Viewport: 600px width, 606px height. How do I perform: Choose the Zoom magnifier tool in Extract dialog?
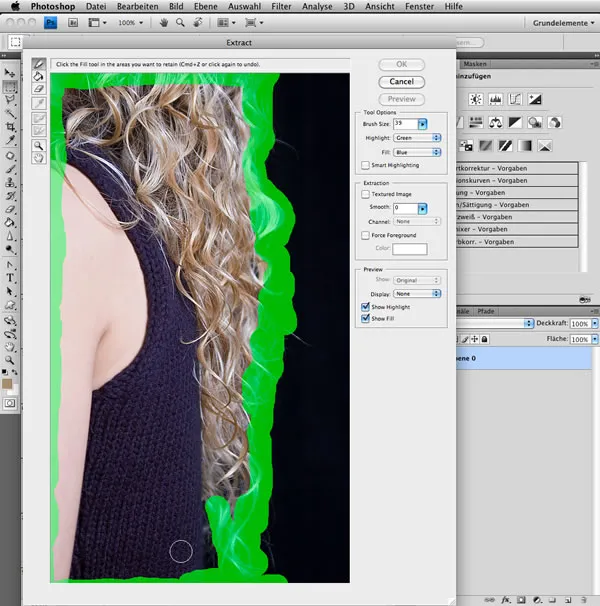click(39, 145)
